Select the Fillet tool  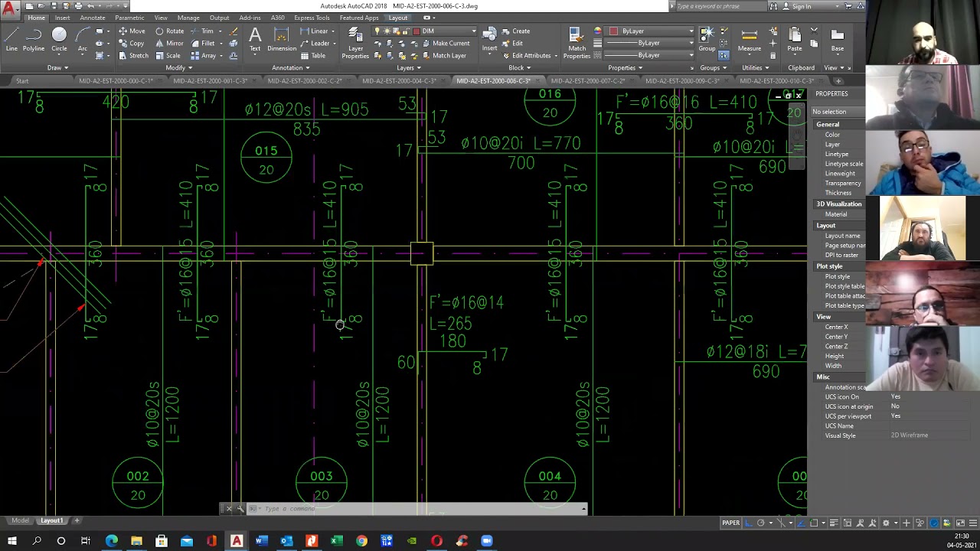[203, 44]
